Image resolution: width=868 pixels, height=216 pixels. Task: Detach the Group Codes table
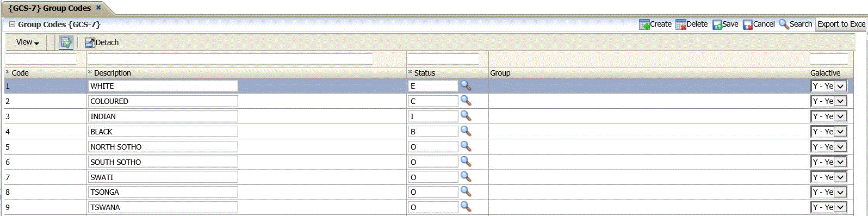pos(102,42)
